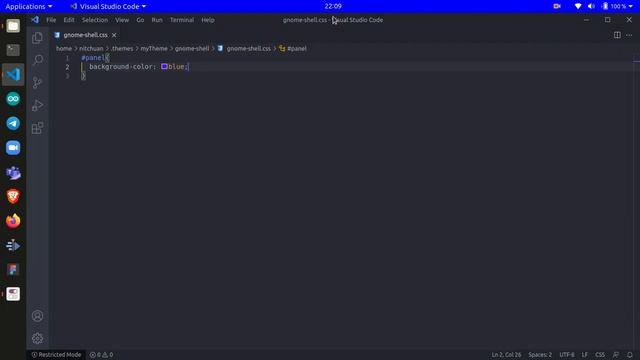
Task: Click the split editor right icon
Action: (x=617, y=35)
